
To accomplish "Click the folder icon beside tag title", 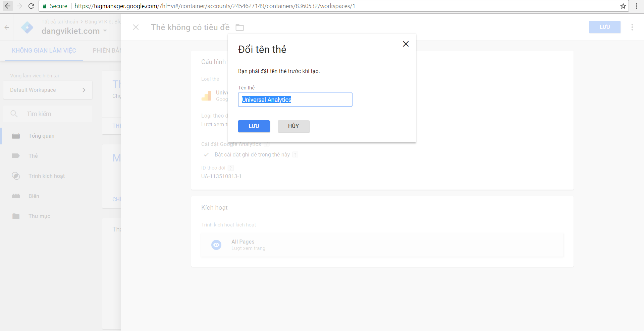I will coord(240,27).
